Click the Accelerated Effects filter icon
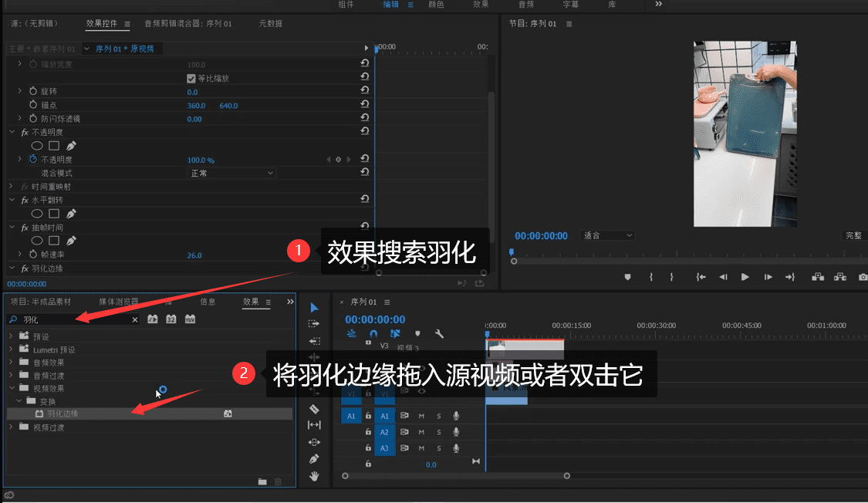This screenshot has height=503, width=868. tap(153, 319)
